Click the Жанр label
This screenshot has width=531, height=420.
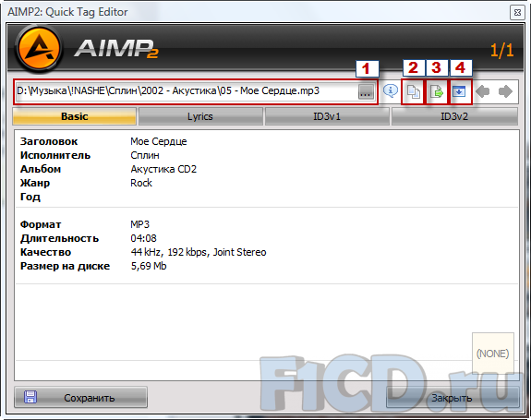(35, 183)
